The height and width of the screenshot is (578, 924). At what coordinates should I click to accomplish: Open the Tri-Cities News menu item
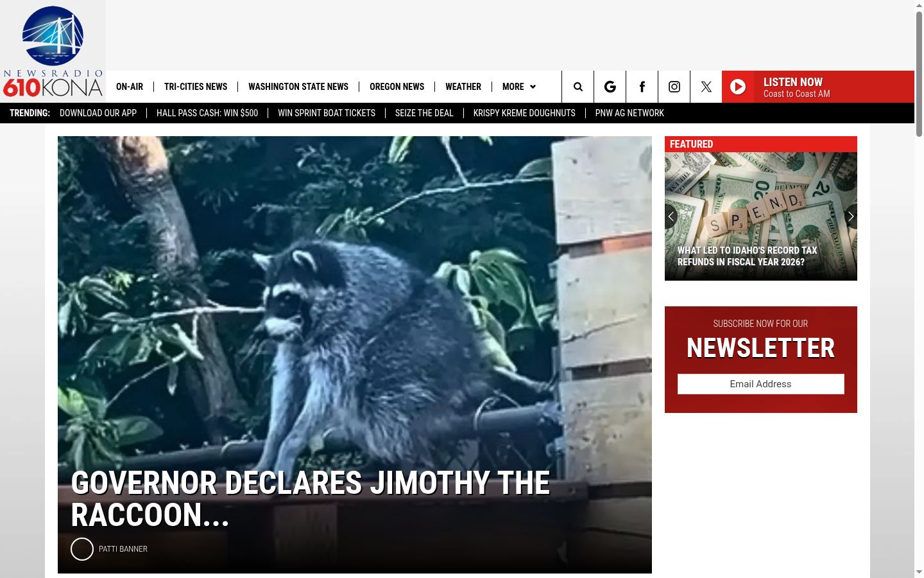tap(196, 87)
